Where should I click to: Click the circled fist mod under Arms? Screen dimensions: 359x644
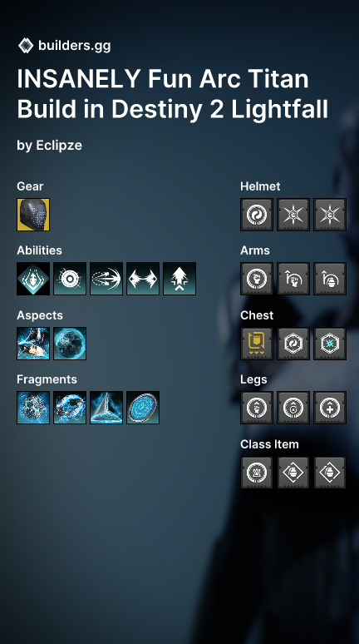click(257, 279)
